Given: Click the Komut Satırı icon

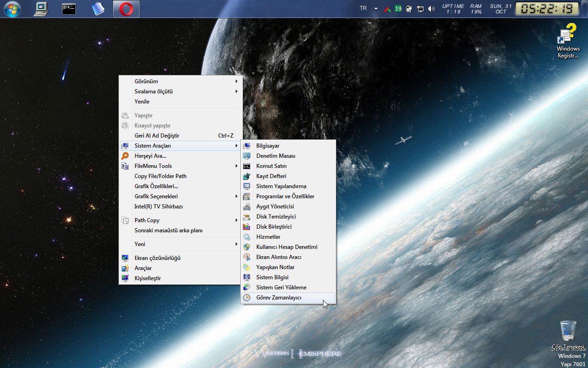Looking at the screenshot, I should 247,166.
